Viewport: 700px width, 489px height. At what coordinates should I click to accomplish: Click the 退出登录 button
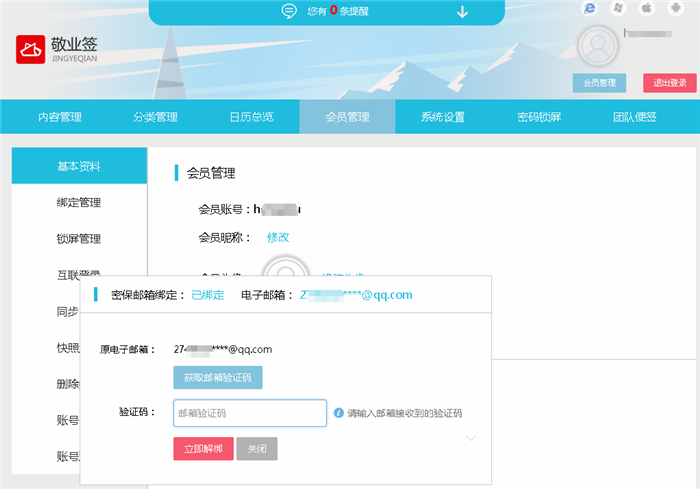click(x=670, y=83)
